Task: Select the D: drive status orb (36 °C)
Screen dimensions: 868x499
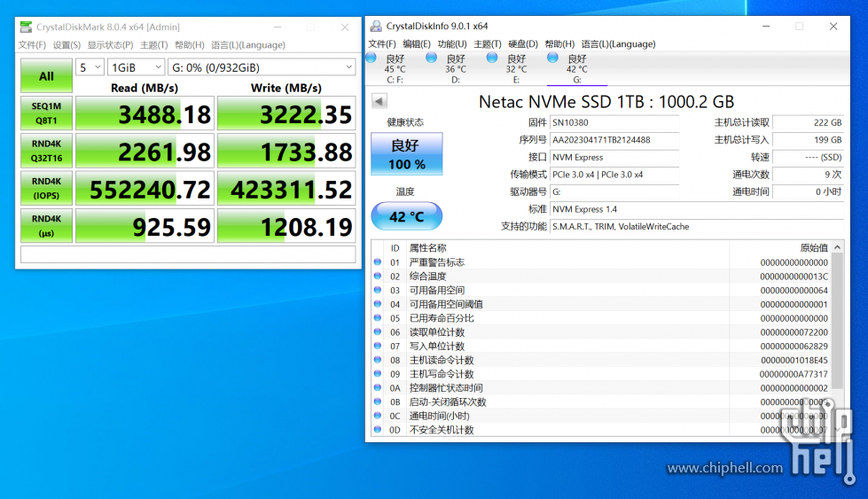Action: 431,58
